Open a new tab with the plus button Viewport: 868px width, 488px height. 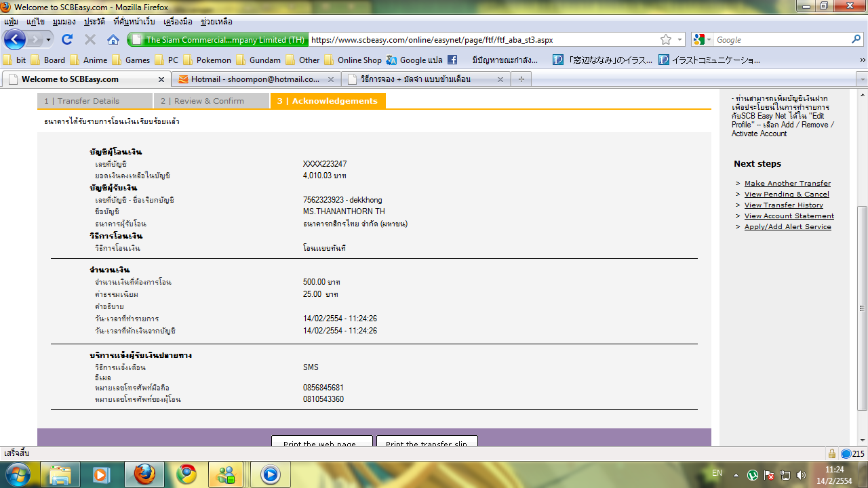pyautogui.click(x=521, y=79)
